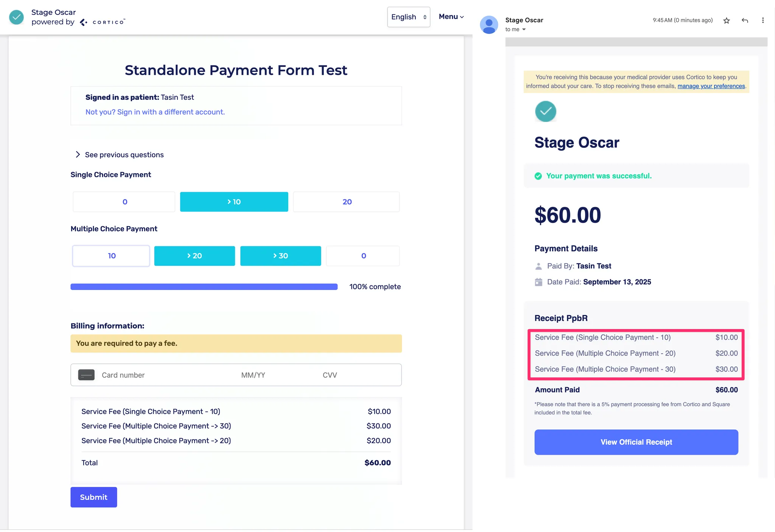This screenshot has height=532, width=775.
Task: Click the reply arrow icon
Action: 745,20
